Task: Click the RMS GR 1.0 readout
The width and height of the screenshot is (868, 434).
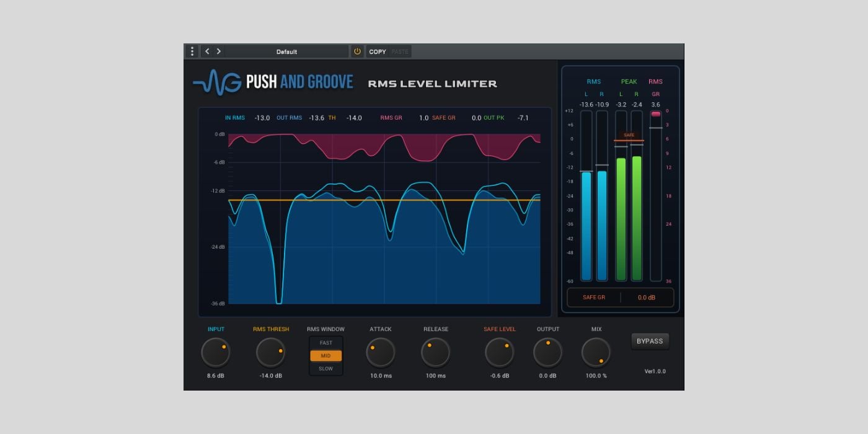Action: click(404, 118)
